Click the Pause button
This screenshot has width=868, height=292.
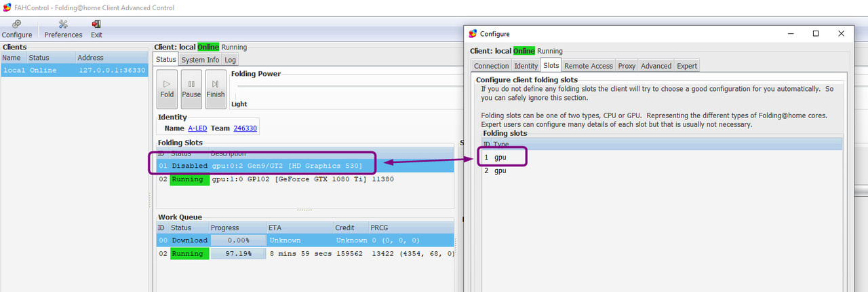[191, 89]
